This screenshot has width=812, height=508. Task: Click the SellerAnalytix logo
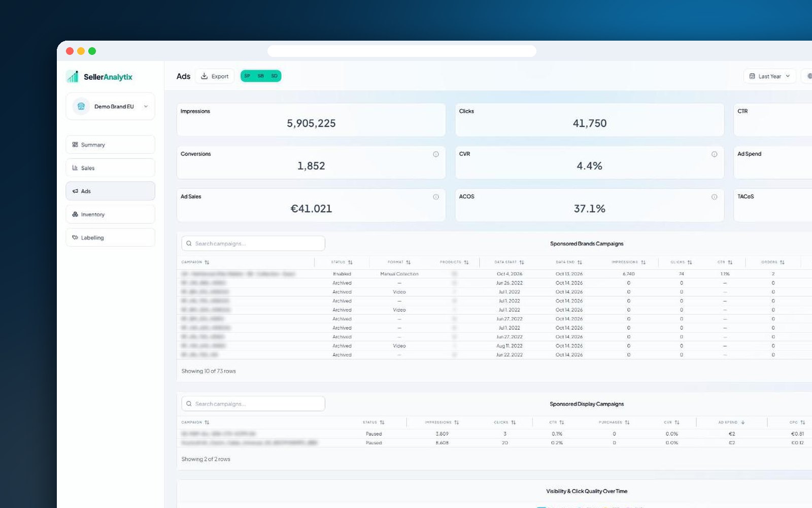[x=99, y=77]
